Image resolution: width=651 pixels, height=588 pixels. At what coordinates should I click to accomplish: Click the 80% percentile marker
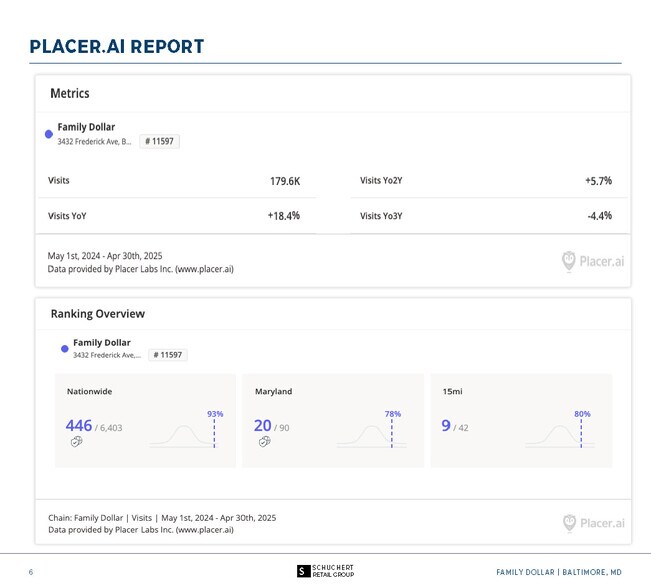(582, 414)
